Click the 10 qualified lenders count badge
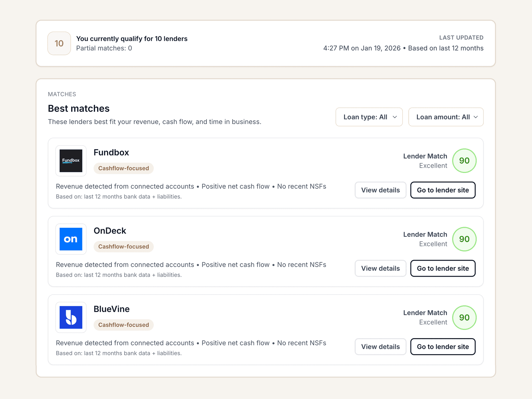Image resolution: width=532 pixels, height=399 pixels. pos(59,43)
